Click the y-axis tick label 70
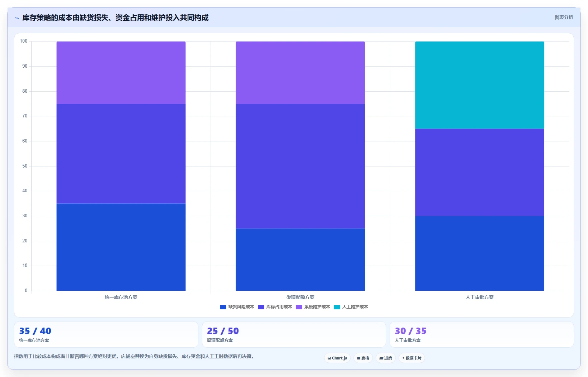 coord(25,116)
